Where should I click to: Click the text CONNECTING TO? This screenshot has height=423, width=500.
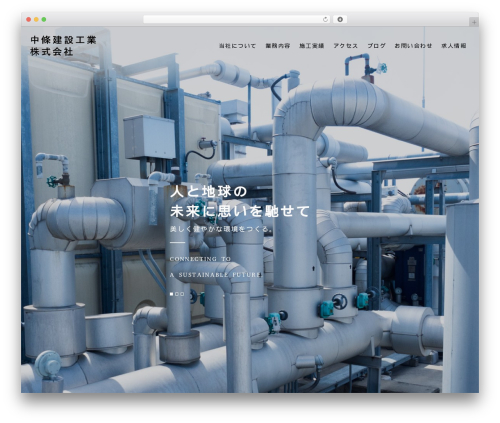(x=200, y=259)
